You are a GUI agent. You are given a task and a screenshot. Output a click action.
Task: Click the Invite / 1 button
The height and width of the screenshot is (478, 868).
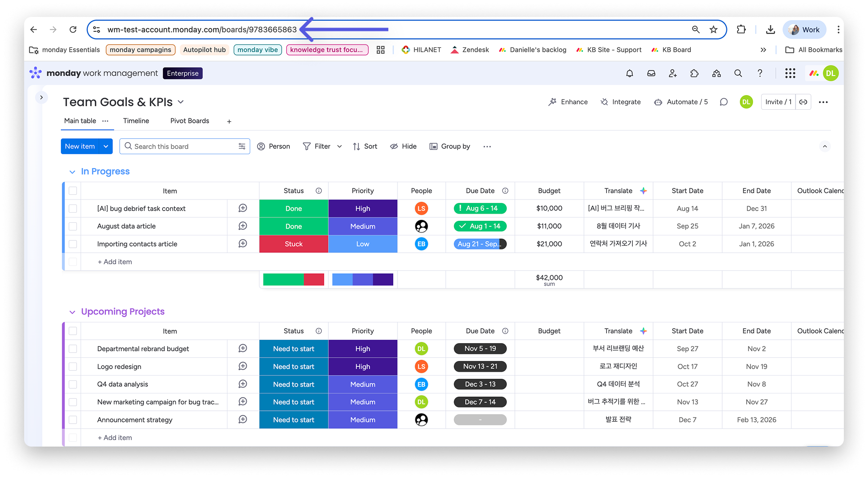coord(778,102)
